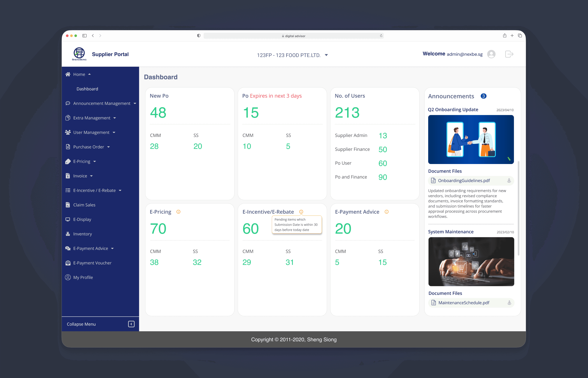Click the browser sidebar toggle icon
The image size is (588, 378).
coord(84,35)
